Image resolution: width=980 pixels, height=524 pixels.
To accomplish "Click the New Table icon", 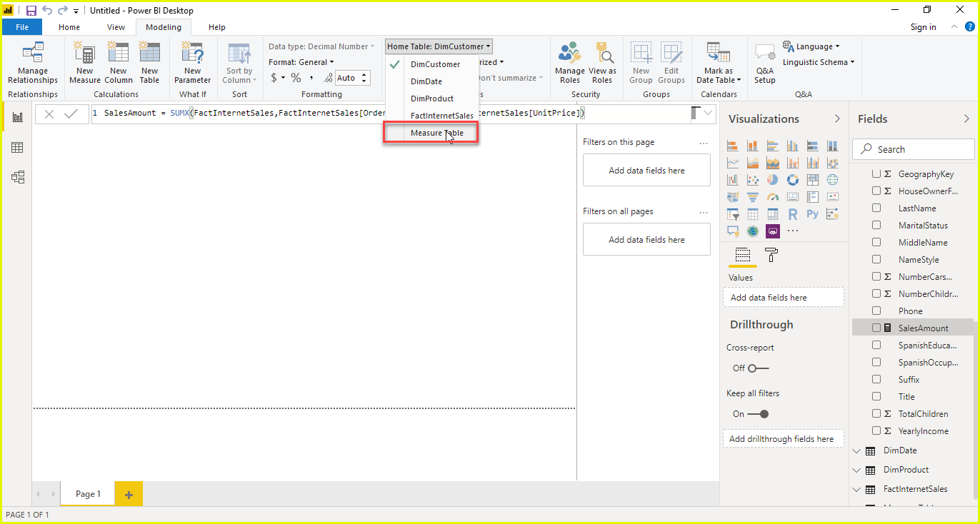I will click(x=149, y=62).
